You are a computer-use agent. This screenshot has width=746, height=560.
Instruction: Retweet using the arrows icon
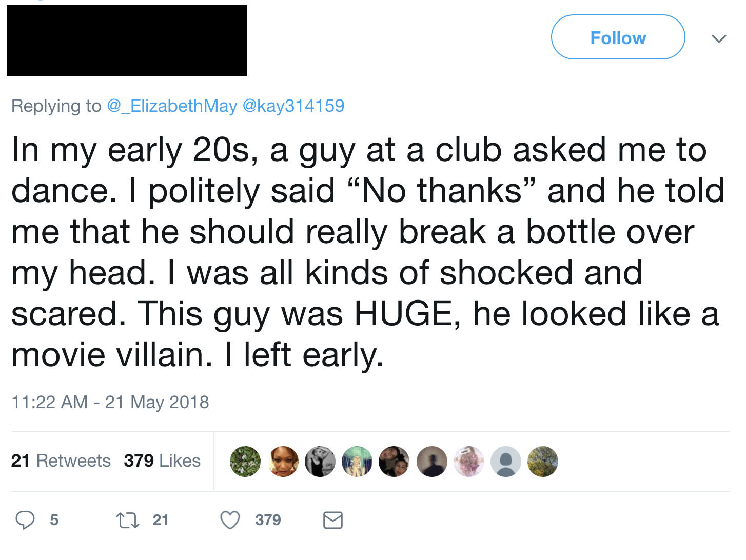[128, 520]
